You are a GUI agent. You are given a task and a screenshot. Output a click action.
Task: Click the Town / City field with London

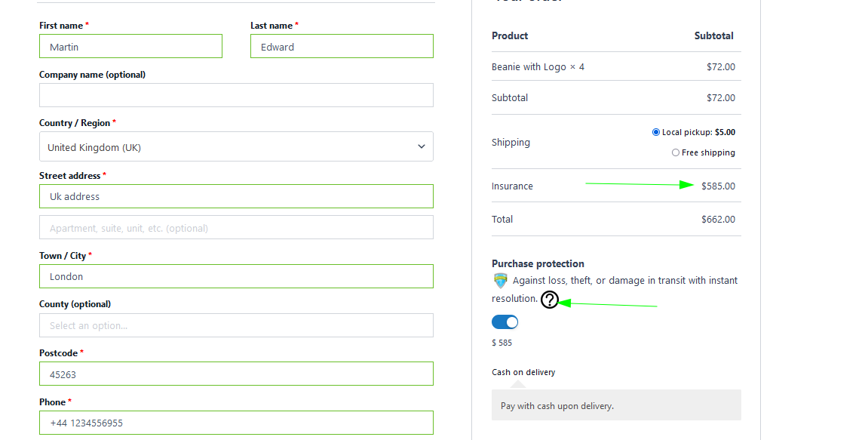pyautogui.click(x=236, y=277)
